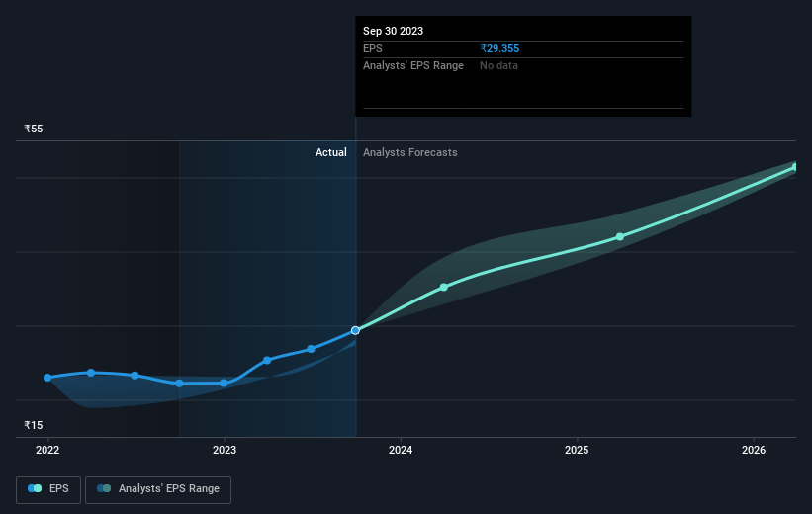Click the 'Analysts' EPS Range' tooltip row label

(413, 66)
